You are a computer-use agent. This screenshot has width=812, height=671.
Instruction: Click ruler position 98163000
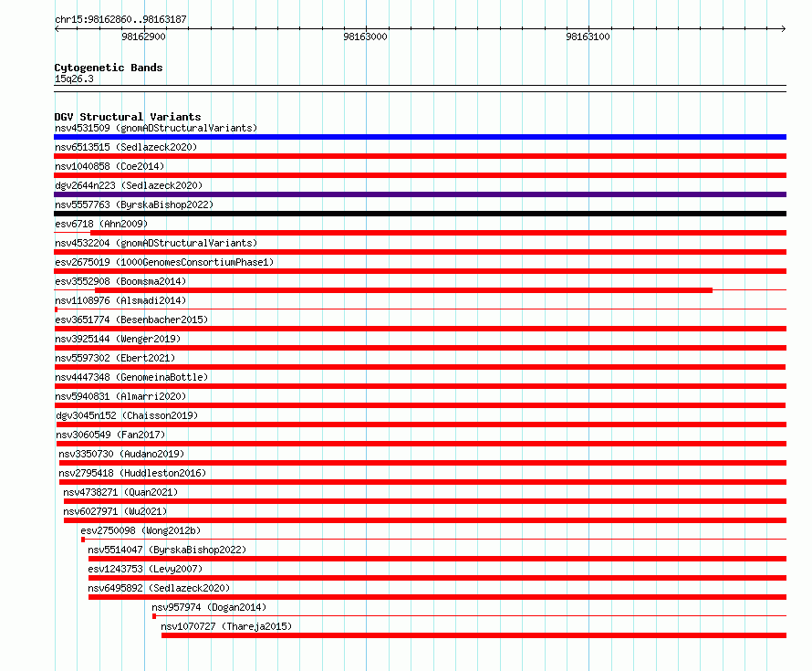click(x=365, y=37)
